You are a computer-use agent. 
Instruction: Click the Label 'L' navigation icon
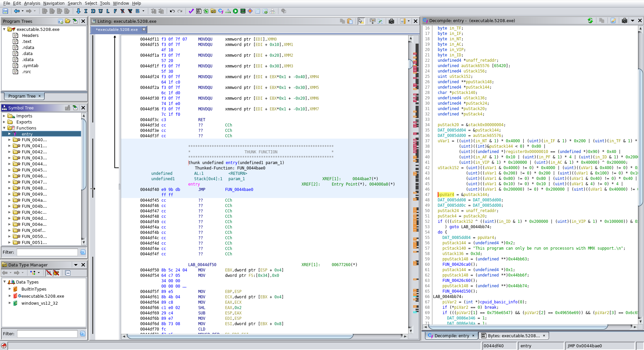click(108, 11)
